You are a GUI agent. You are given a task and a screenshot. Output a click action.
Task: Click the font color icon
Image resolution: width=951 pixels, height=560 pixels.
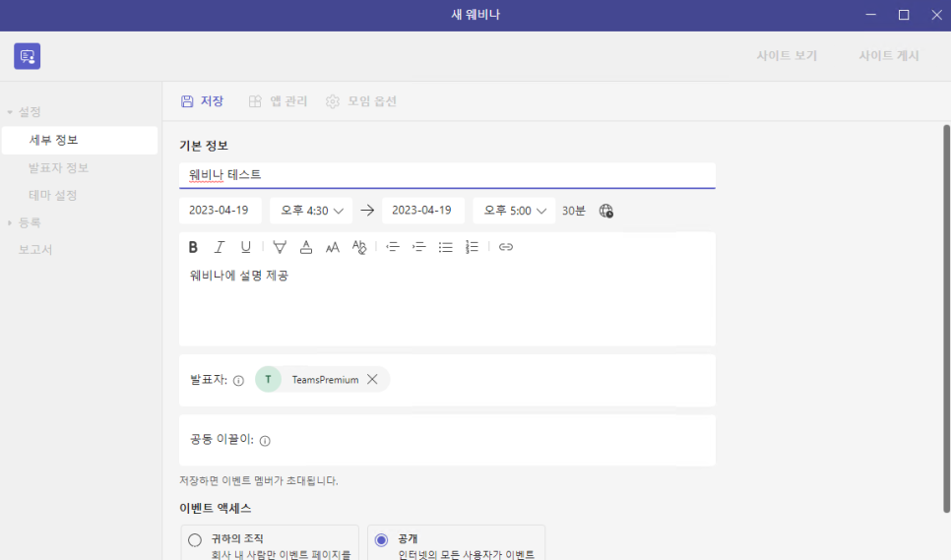click(x=306, y=247)
